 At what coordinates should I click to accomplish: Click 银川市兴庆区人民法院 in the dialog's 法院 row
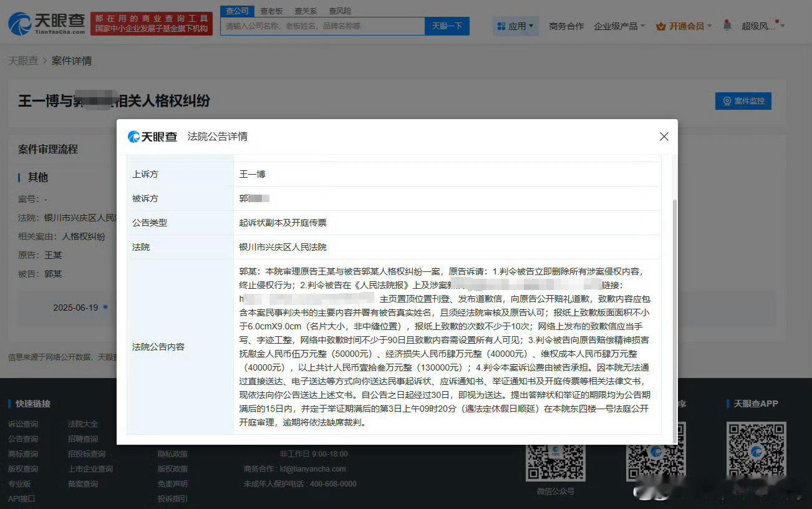[x=283, y=247]
